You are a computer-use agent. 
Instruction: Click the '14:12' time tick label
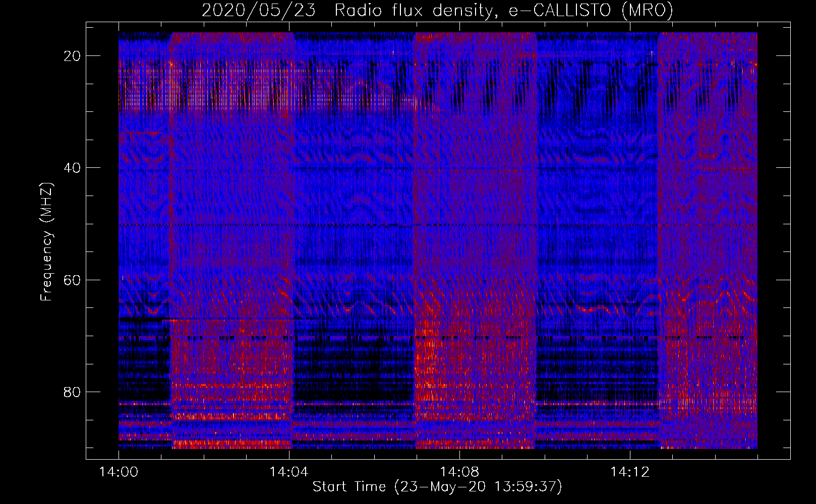[x=630, y=472]
